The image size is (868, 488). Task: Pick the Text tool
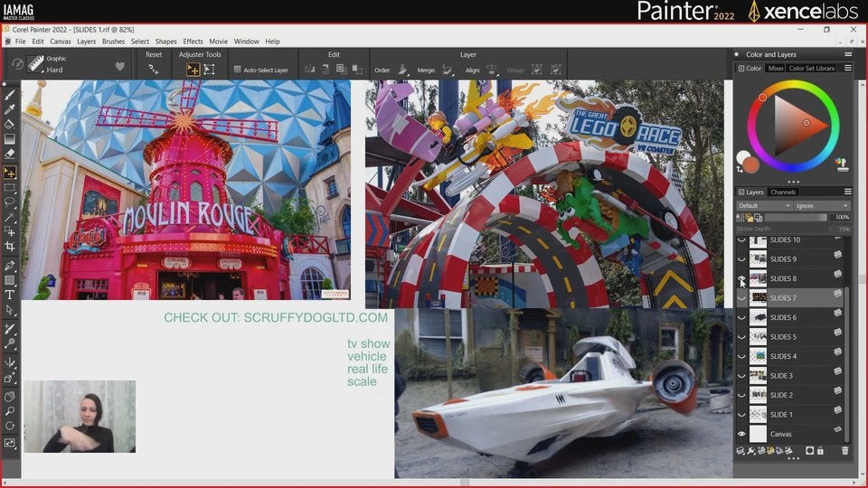coord(10,295)
